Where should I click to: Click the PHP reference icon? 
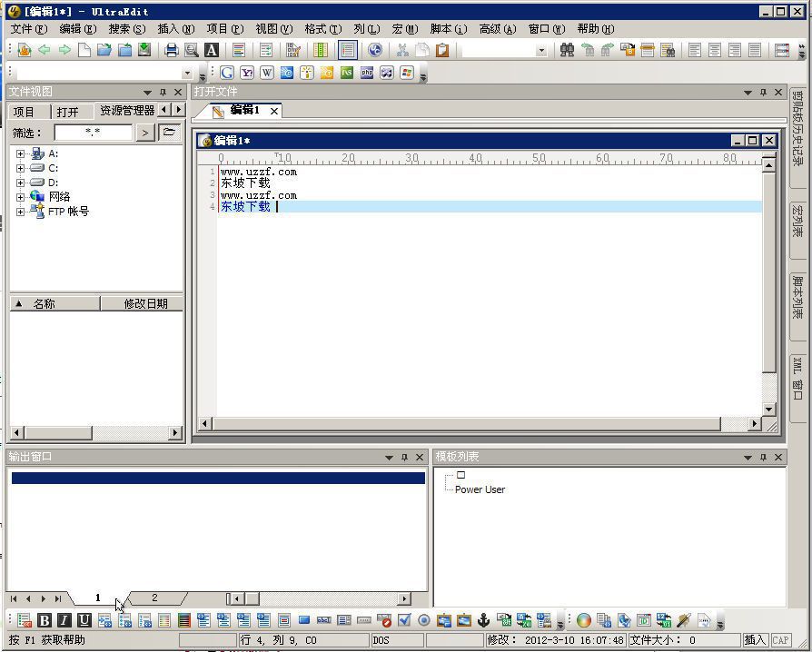click(x=367, y=73)
